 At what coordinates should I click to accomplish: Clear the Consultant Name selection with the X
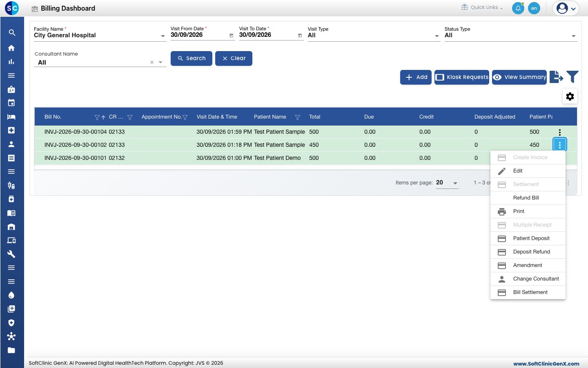pyautogui.click(x=152, y=63)
